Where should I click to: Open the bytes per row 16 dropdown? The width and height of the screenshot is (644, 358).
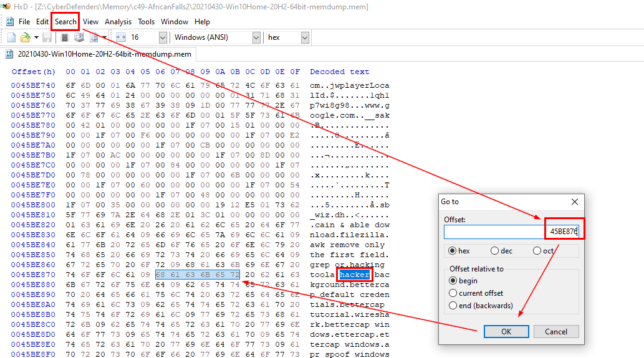pos(163,37)
